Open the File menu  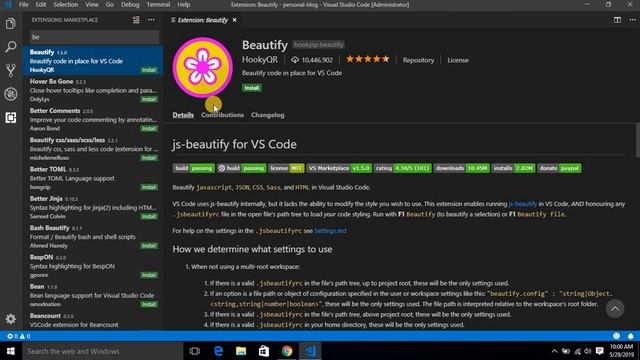pos(24,4)
